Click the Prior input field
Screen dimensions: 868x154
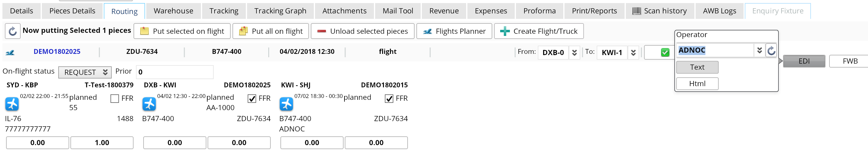click(x=175, y=72)
